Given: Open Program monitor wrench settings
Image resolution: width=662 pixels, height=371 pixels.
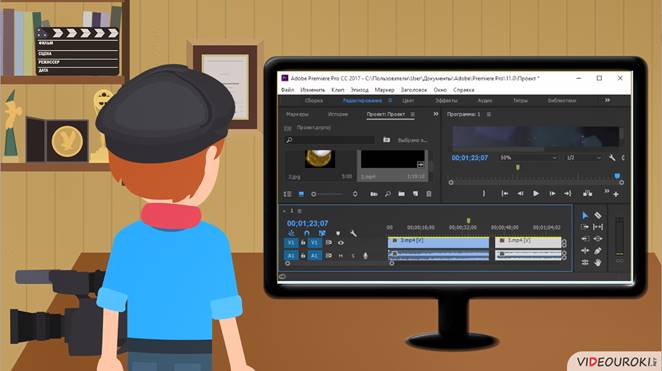Looking at the screenshot, I should click(611, 157).
